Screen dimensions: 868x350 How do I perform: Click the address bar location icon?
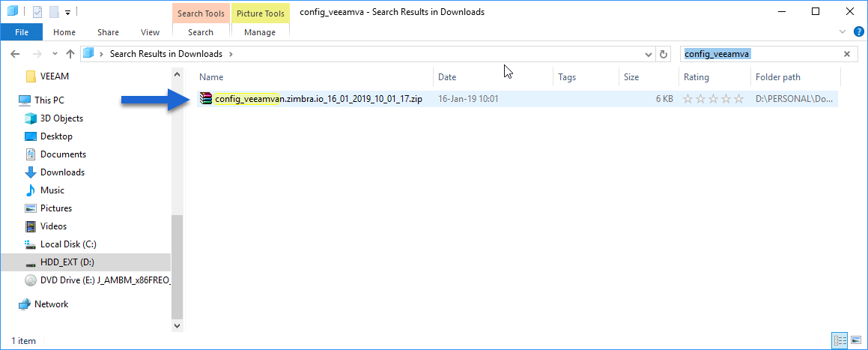[88, 54]
